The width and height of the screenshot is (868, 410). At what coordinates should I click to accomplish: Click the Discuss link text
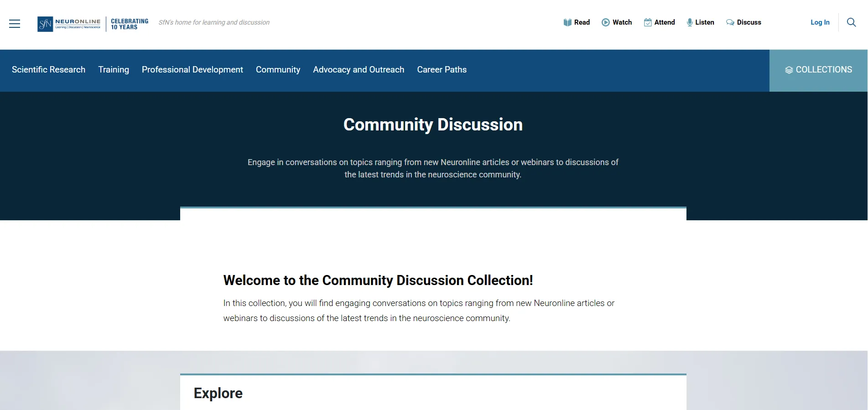click(749, 22)
